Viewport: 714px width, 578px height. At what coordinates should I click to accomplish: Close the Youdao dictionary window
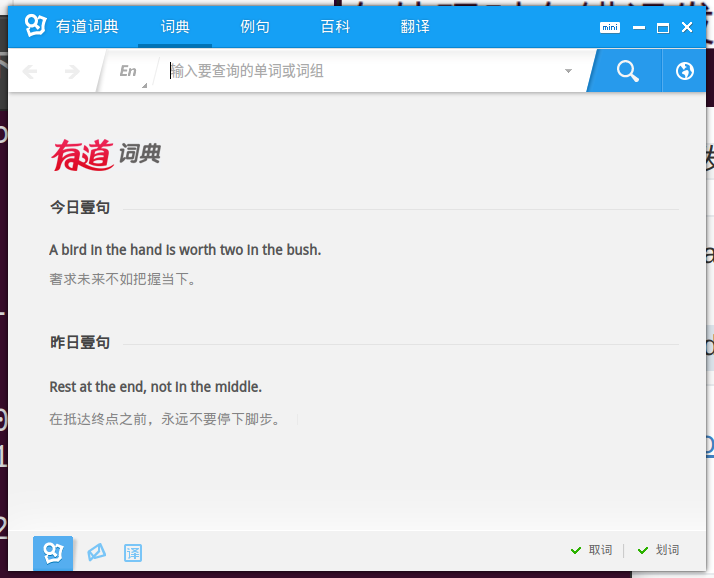point(687,27)
